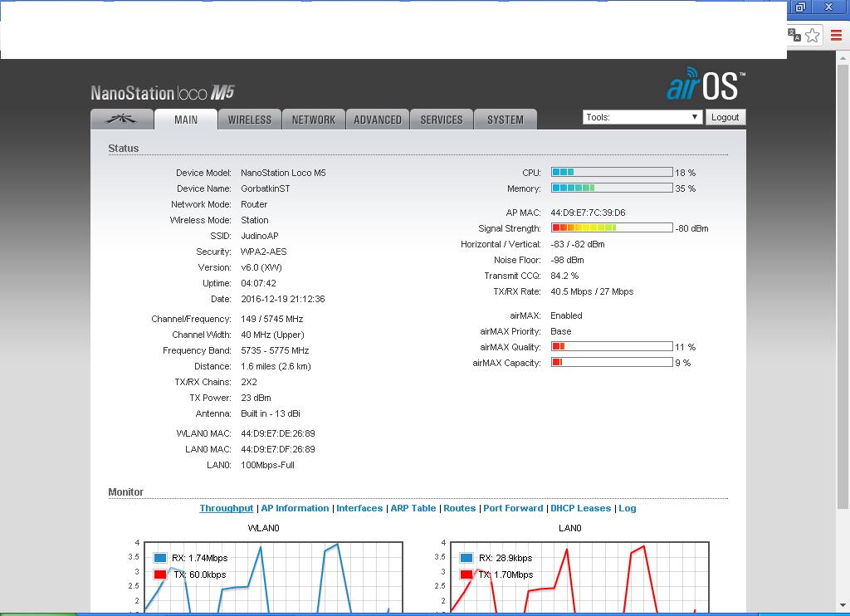Click the scrollbar up arrow
Image resolution: width=850 pixels, height=616 pixels.
pyautogui.click(x=843, y=57)
